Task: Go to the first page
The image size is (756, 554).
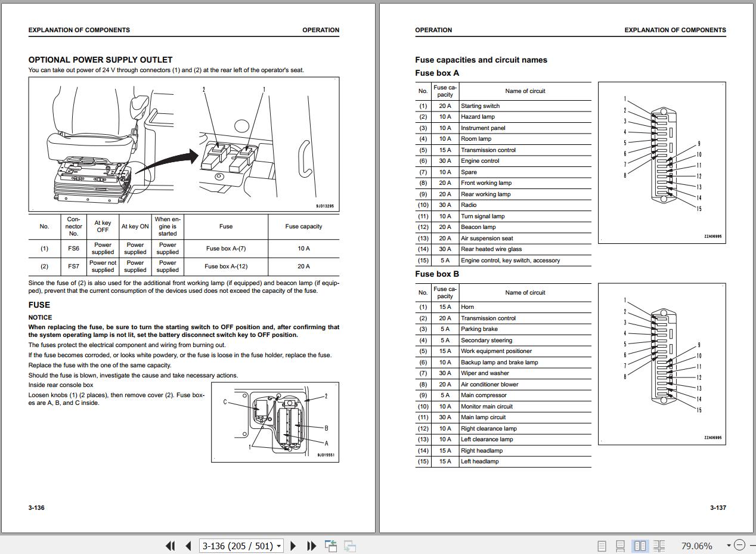Action: pyautogui.click(x=171, y=546)
